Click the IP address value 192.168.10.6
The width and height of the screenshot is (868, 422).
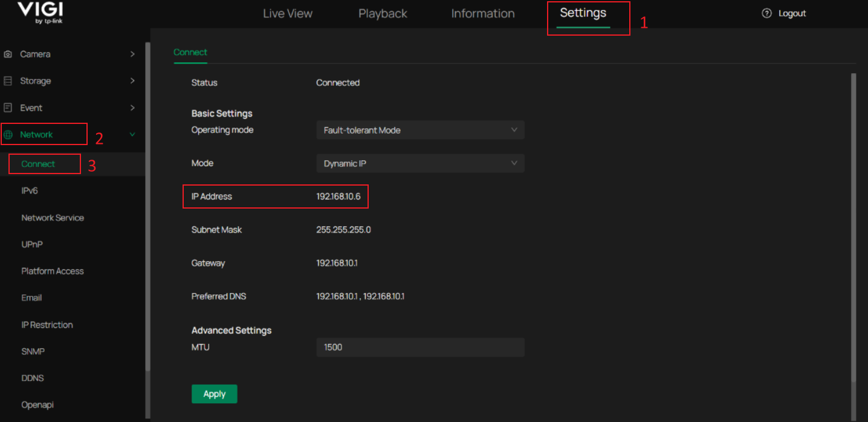coord(338,196)
